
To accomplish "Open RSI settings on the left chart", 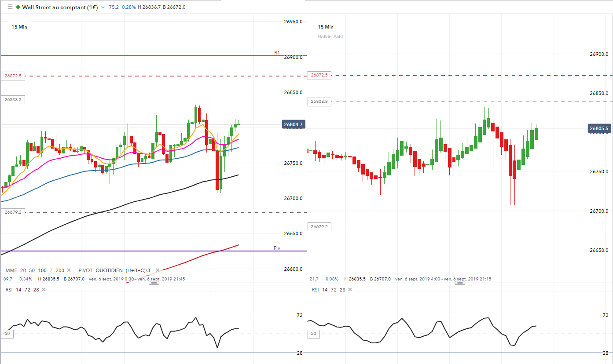I will pyautogui.click(x=8, y=290).
